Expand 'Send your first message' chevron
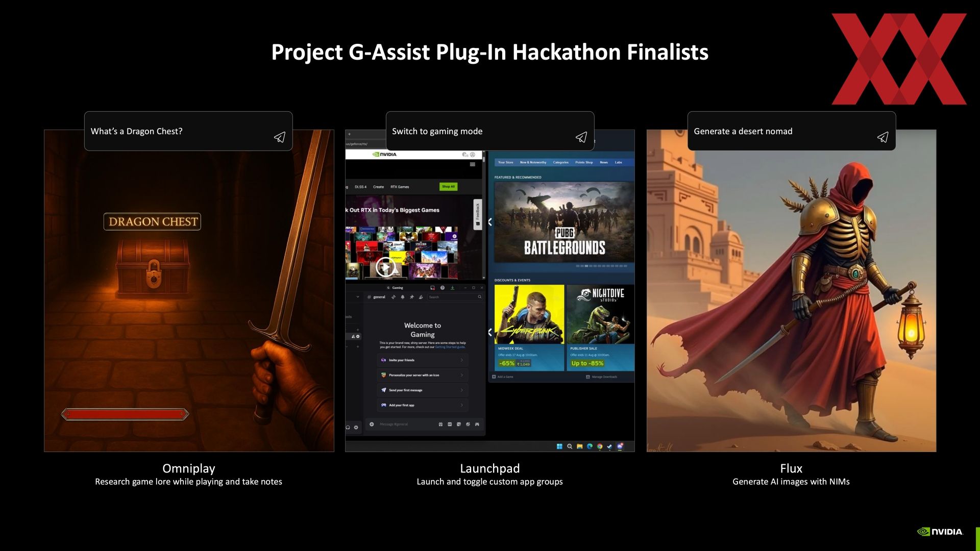980x551 pixels. click(462, 390)
